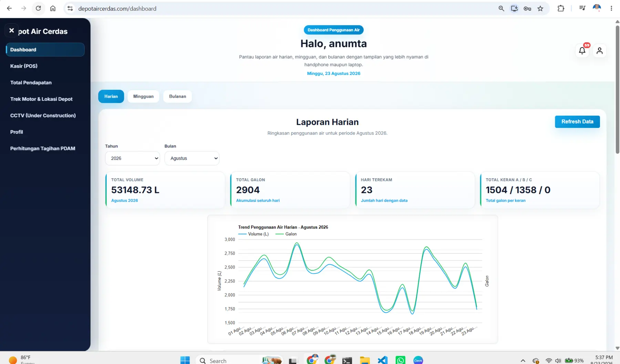Toggle the Galon chart legend
Image resolution: width=620 pixels, height=364 pixels.
tap(286, 234)
